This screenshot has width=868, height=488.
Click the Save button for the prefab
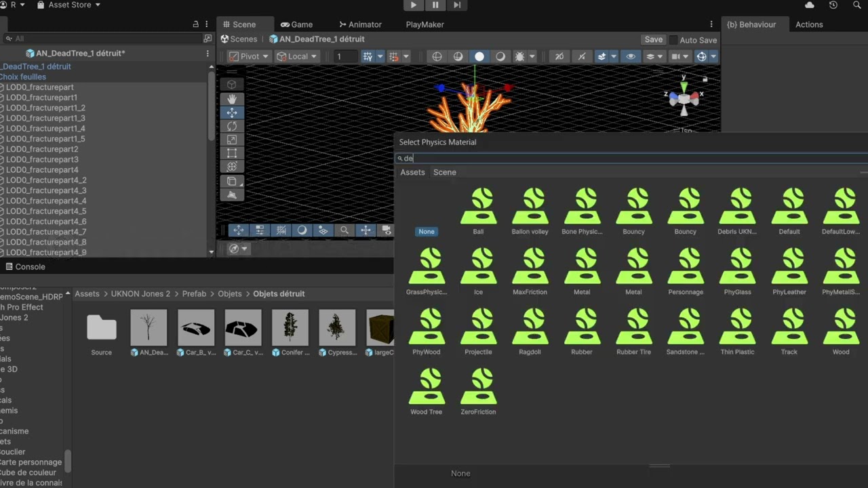[654, 40]
